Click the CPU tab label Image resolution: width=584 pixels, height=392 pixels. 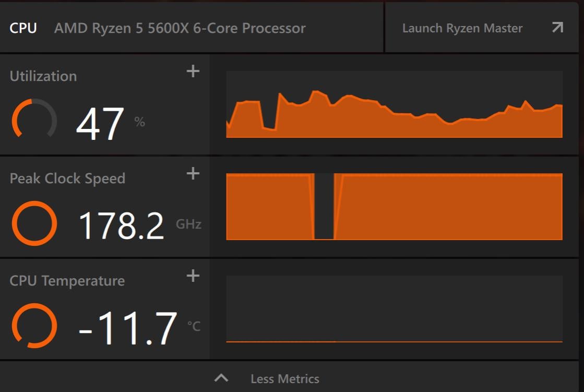point(23,28)
